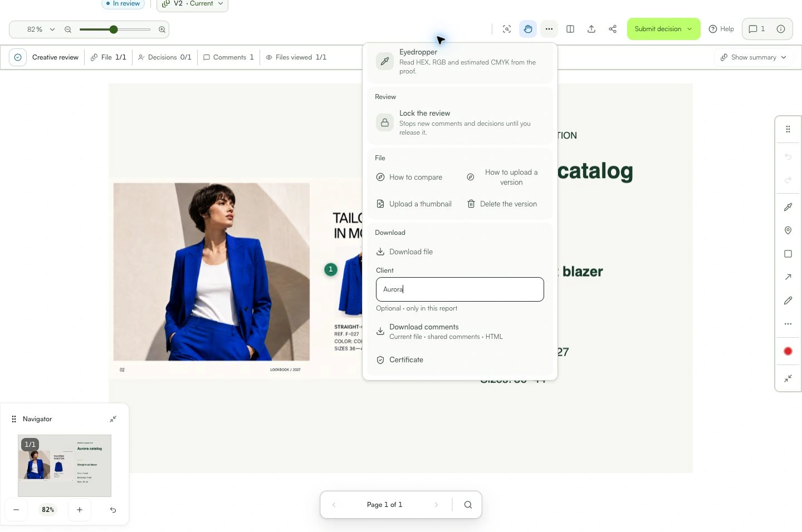Click the focus capture icon in toolbar
802x532 pixels.
[507, 29]
